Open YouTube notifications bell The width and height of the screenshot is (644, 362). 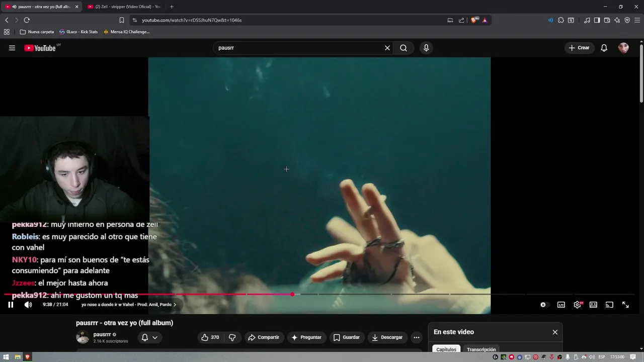(x=604, y=48)
